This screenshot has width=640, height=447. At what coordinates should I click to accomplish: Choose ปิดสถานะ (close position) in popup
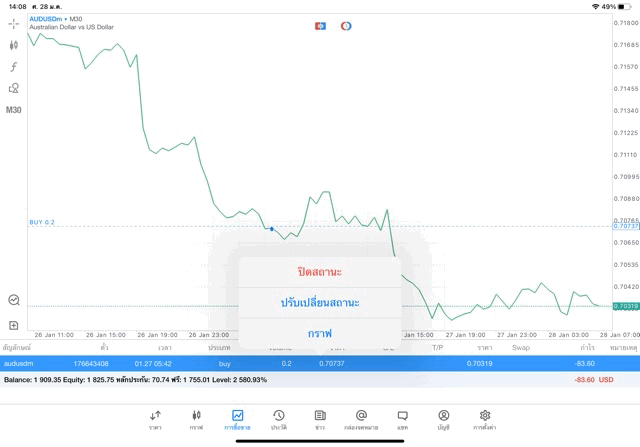point(320,272)
